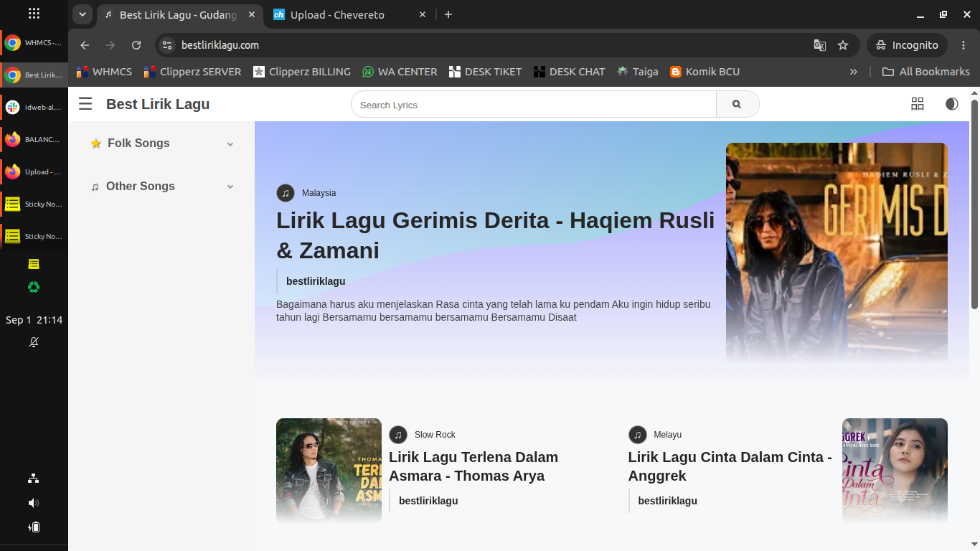Toggle dark mode with half-circle icon
The width and height of the screenshot is (980, 551).
(x=951, y=104)
